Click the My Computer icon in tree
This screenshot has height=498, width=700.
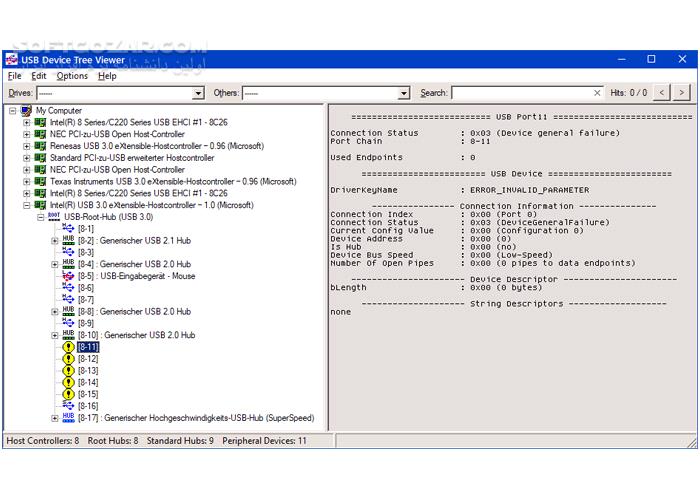[26, 110]
